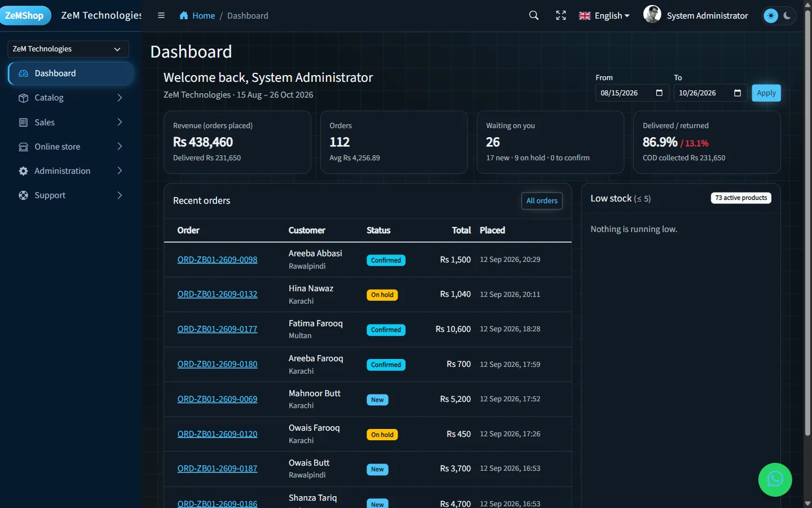Expand the Administration submenu chevron
The width and height of the screenshot is (812, 508).
click(120, 170)
